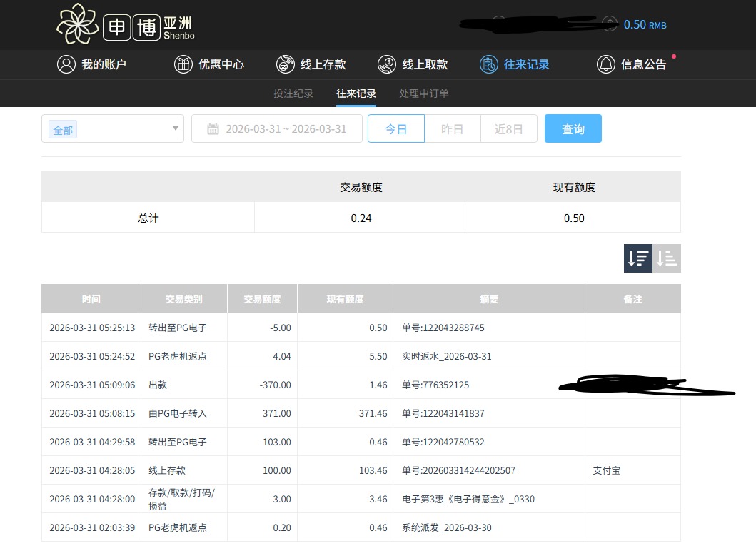Select the 近8日 range button
The image size is (756, 556).
tap(508, 129)
